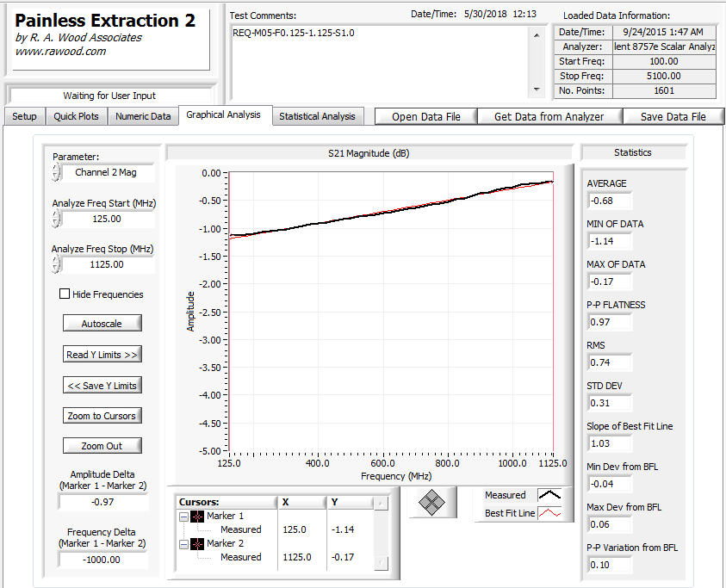Click the Cursors Y column header
The height and width of the screenshot is (588, 726).
coord(350,503)
